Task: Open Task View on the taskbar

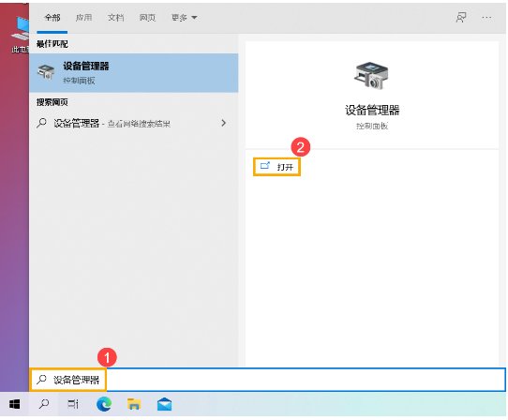Action: click(x=73, y=404)
